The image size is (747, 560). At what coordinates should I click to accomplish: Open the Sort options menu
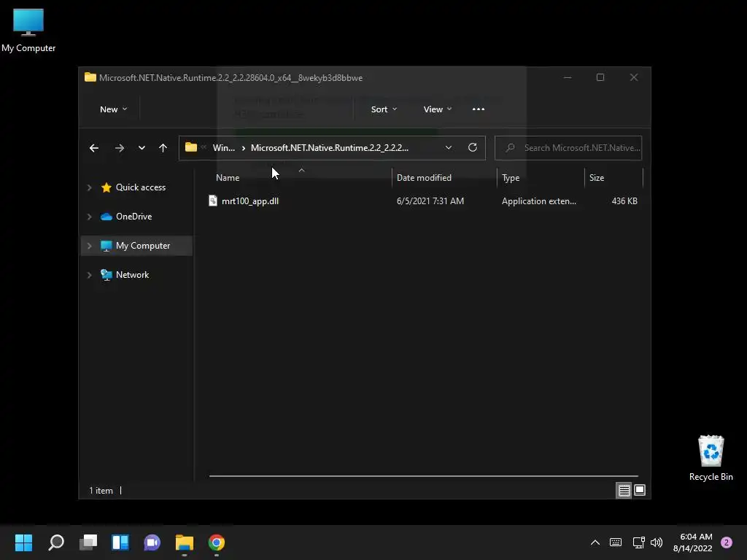pos(384,109)
